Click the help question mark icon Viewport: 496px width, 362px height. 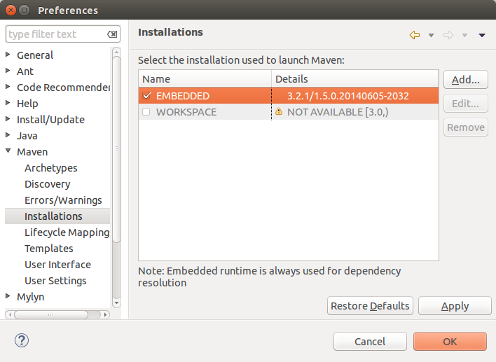(22, 340)
